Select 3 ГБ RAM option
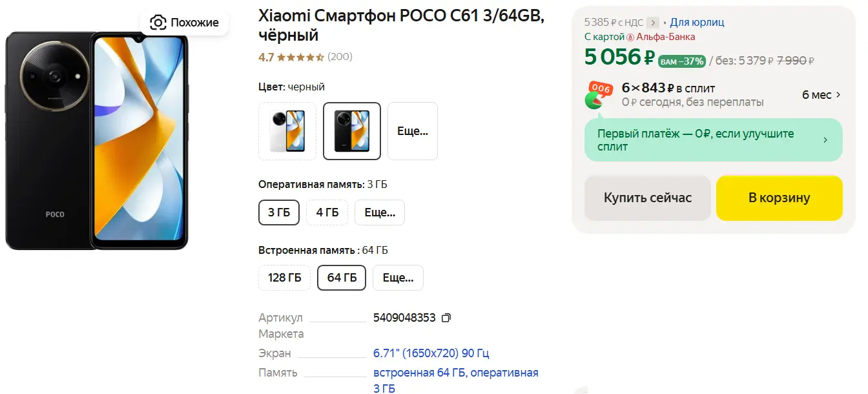Screen dimensions: 868x394 point(279,212)
